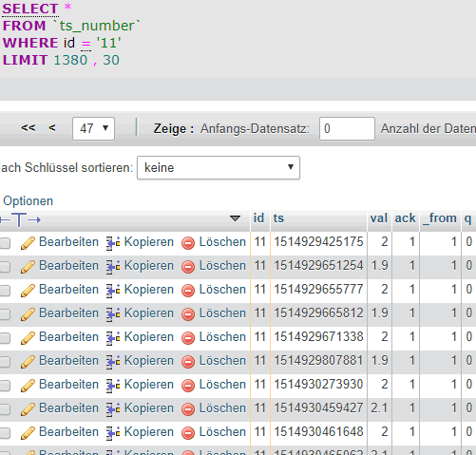Click red delete icon for row 1514930273930

[x=188, y=386]
